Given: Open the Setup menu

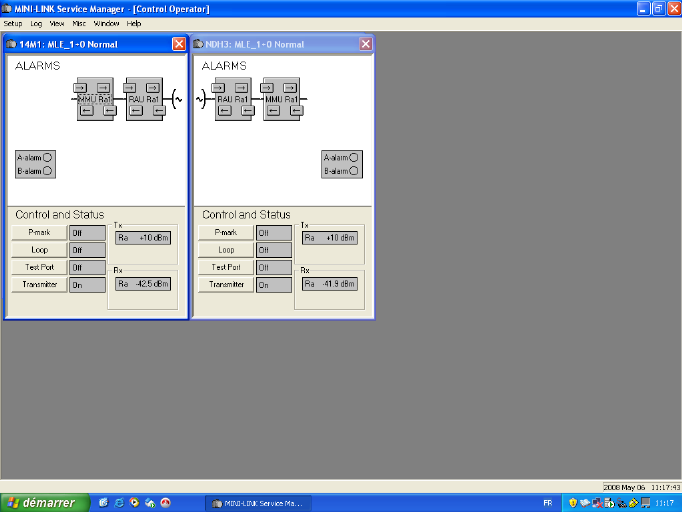Looking at the screenshot, I should (x=13, y=23).
